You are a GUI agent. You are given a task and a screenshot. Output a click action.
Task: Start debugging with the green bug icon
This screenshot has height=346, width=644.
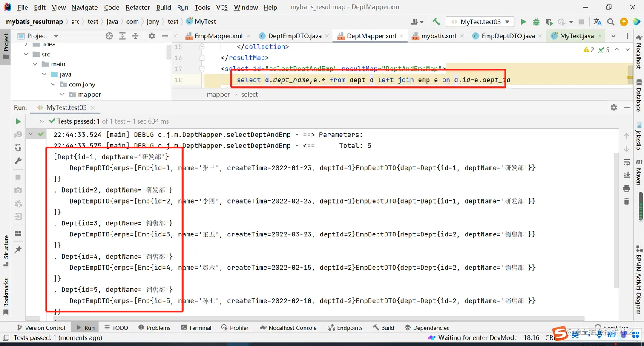click(x=536, y=22)
